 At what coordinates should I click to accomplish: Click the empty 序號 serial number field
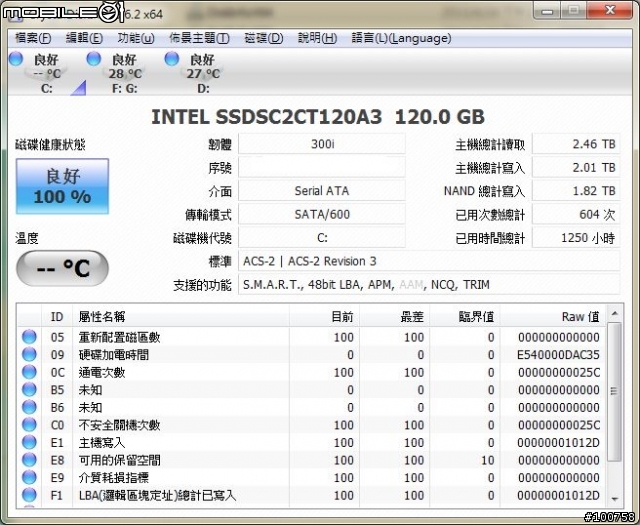pyautogui.click(x=322, y=167)
